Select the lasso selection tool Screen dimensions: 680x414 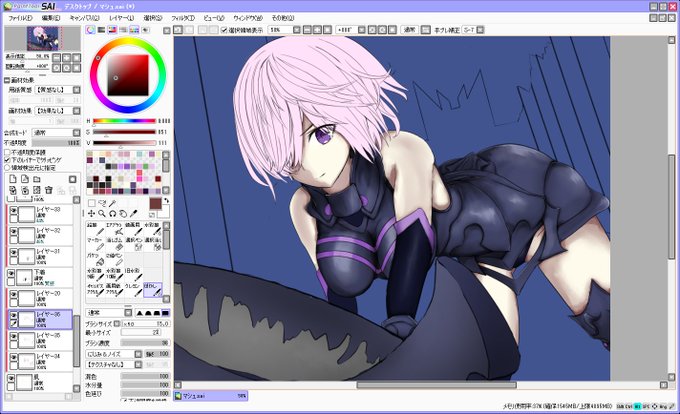pyautogui.click(x=102, y=203)
